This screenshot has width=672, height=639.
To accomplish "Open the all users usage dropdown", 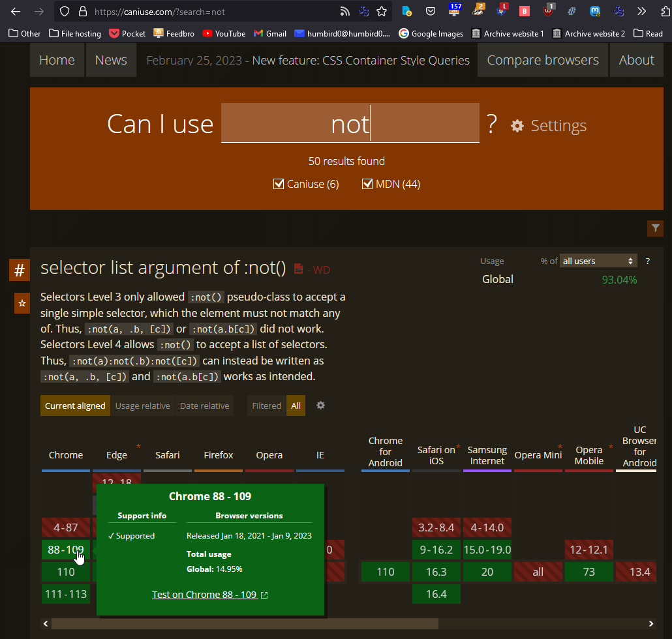I will pyautogui.click(x=598, y=261).
